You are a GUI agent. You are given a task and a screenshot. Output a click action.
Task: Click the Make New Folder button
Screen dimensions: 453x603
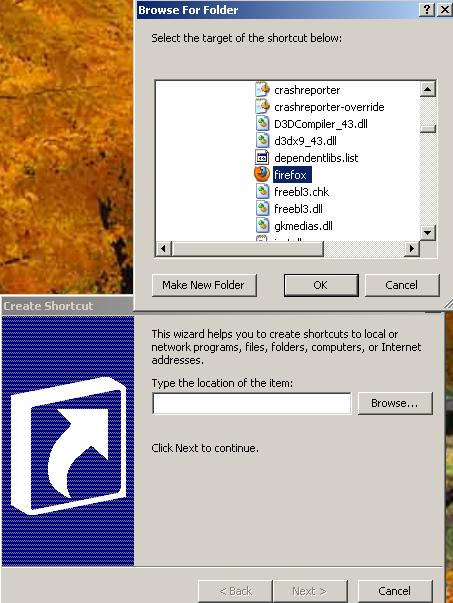204,285
